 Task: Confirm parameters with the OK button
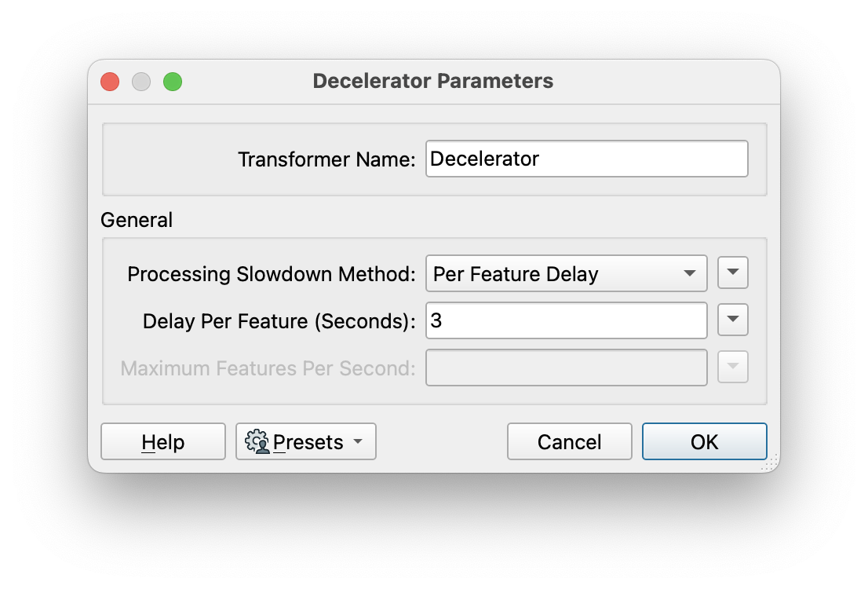705,441
